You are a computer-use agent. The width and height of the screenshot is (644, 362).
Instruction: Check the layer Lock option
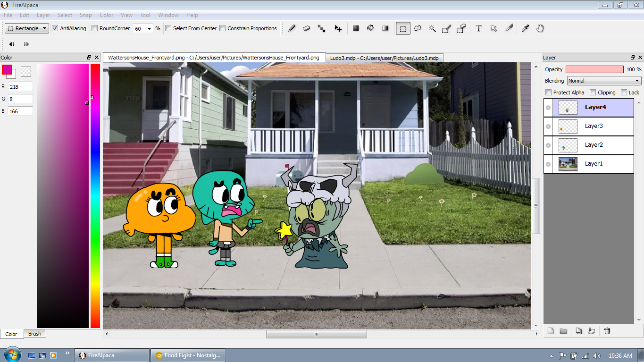pyautogui.click(x=624, y=93)
